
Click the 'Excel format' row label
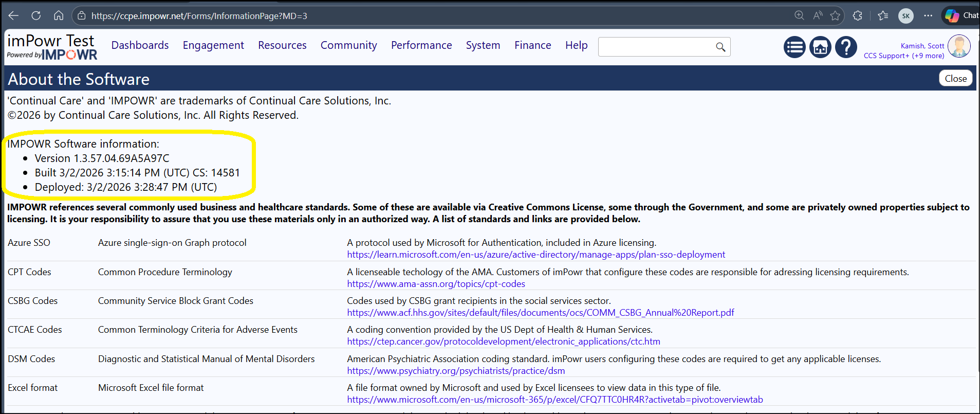[32, 388]
